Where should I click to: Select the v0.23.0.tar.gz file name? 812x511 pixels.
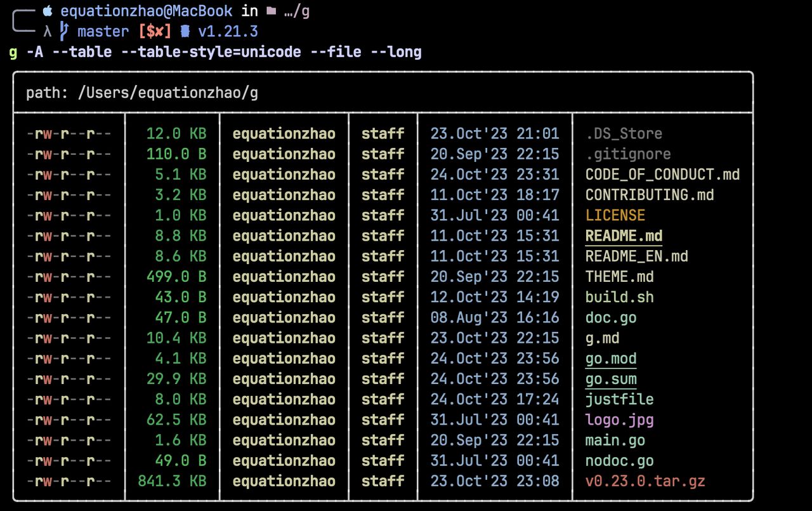coord(645,481)
